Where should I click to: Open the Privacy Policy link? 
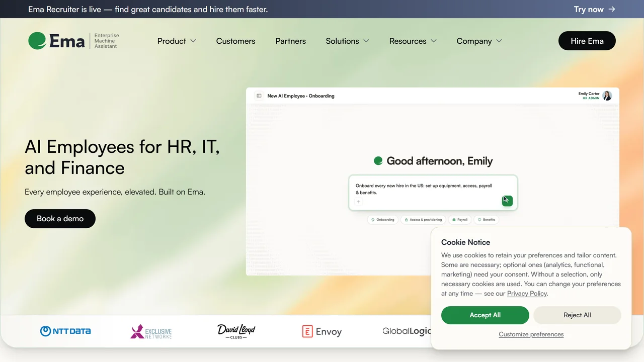(x=527, y=294)
